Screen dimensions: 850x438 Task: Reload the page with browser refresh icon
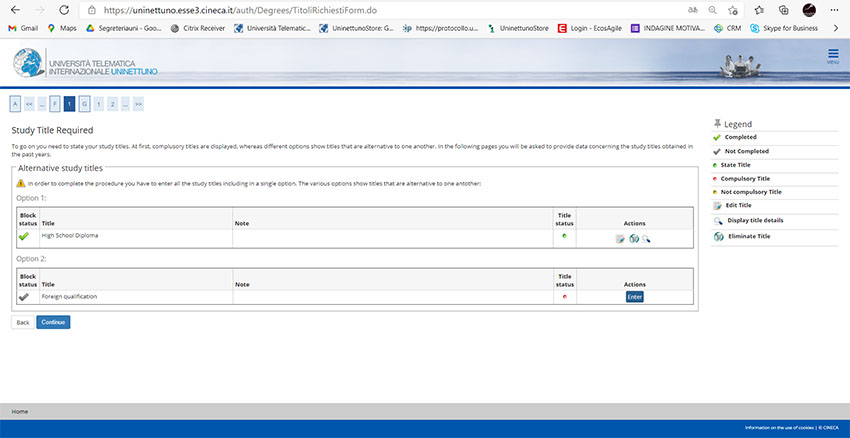pos(63,10)
